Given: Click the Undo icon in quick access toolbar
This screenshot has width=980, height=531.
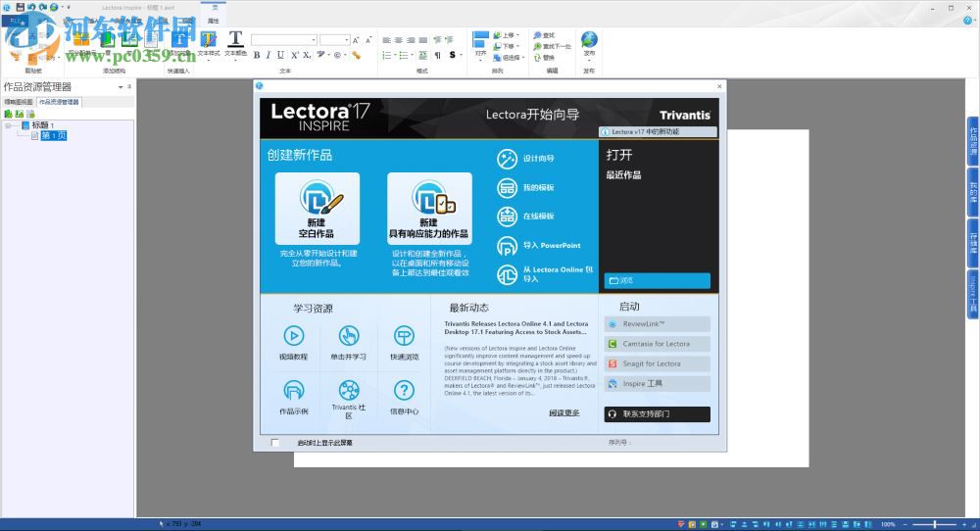Looking at the screenshot, I should (31, 7).
